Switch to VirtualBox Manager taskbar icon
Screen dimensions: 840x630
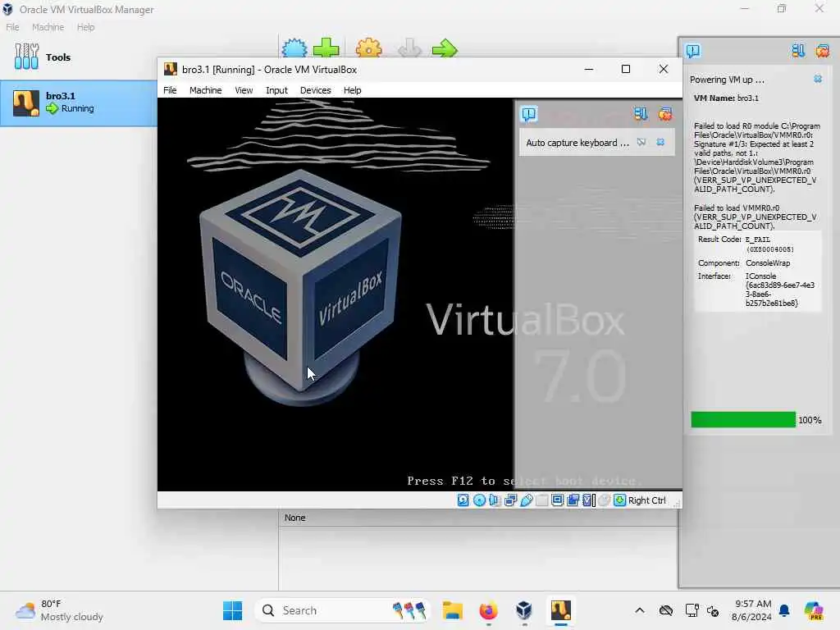click(524, 610)
